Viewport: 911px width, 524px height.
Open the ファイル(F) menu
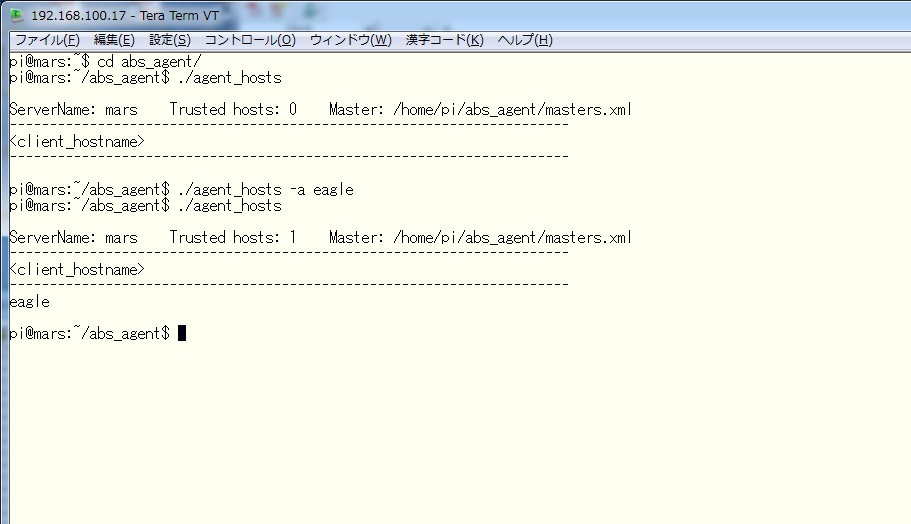[x=47, y=40]
